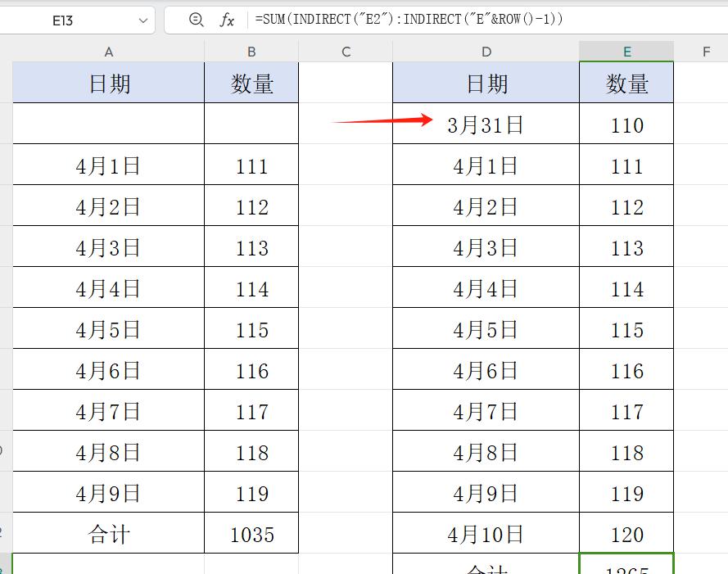Select column F header

(706, 52)
